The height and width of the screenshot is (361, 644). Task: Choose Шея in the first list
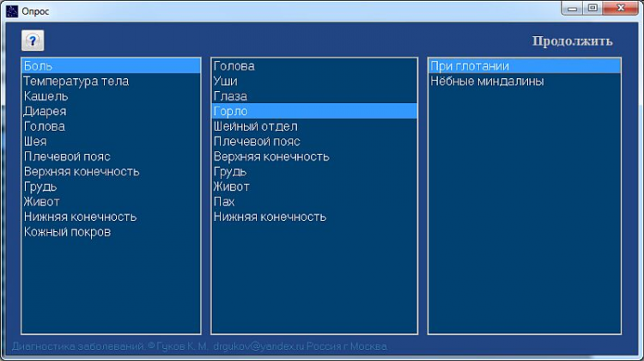(111, 142)
